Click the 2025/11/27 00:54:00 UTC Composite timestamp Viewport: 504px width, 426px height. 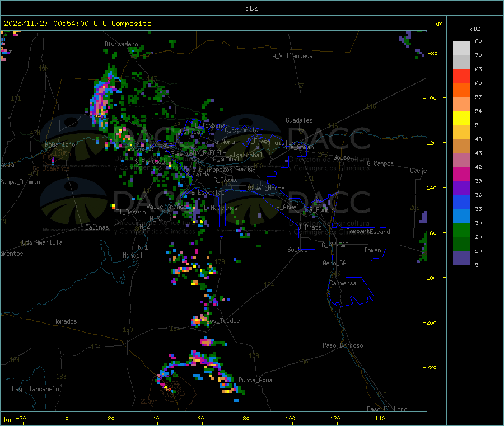click(x=77, y=24)
